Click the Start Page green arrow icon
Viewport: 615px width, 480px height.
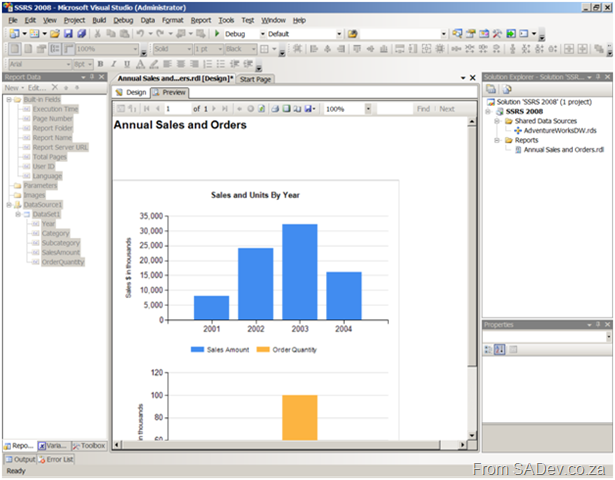(510, 34)
